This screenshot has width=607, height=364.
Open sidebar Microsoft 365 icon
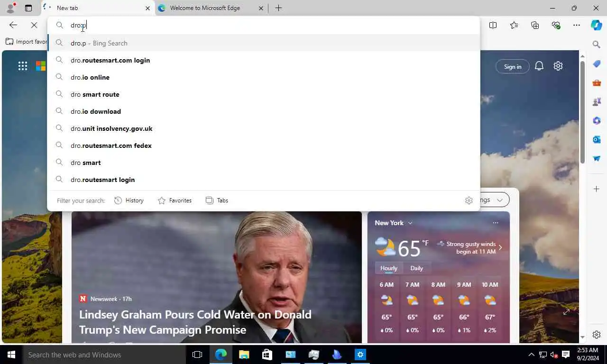pos(597,121)
